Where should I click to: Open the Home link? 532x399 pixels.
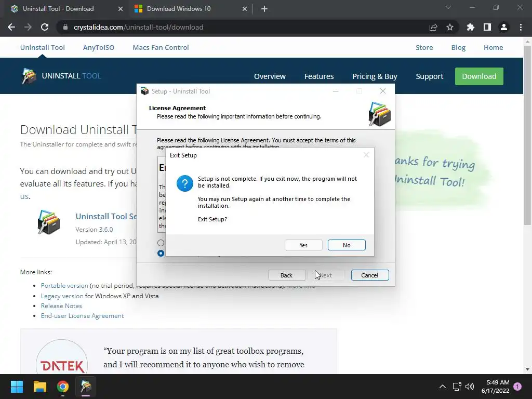click(494, 47)
